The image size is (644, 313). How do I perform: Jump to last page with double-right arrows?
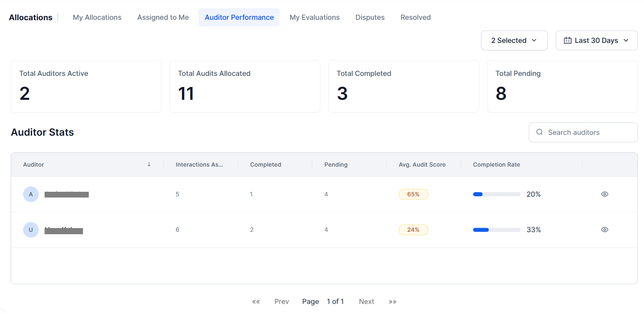point(393,301)
